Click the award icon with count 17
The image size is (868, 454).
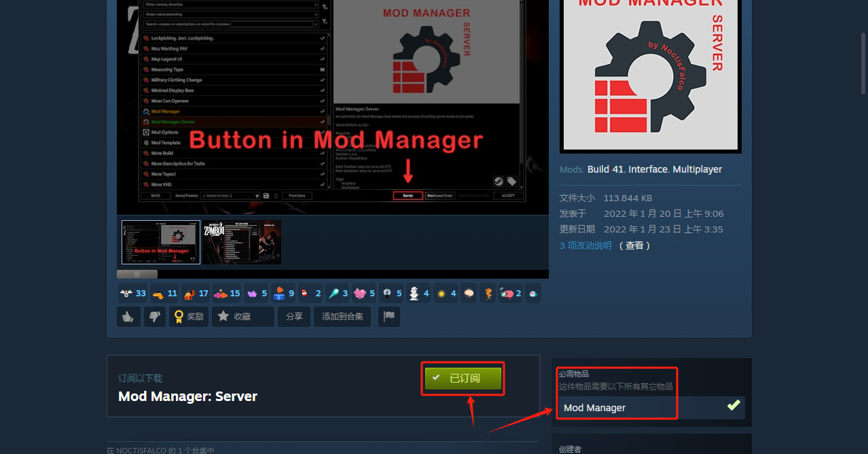point(196,293)
